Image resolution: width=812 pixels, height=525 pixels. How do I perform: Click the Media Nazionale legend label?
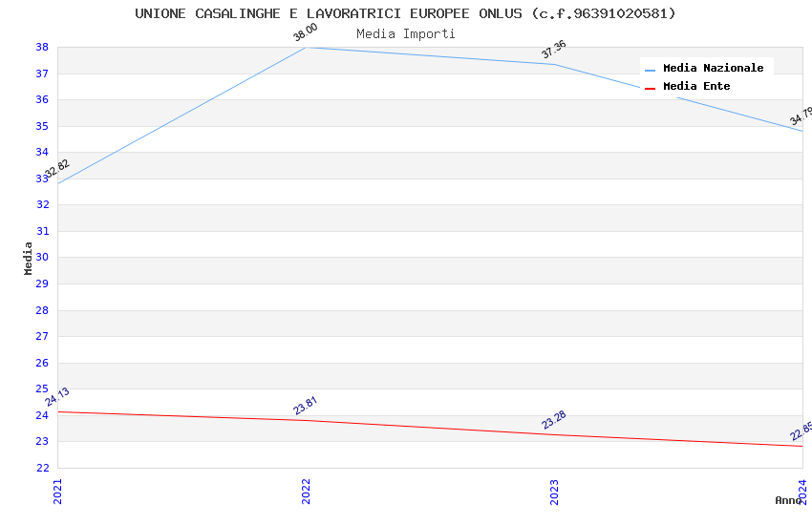click(x=713, y=68)
